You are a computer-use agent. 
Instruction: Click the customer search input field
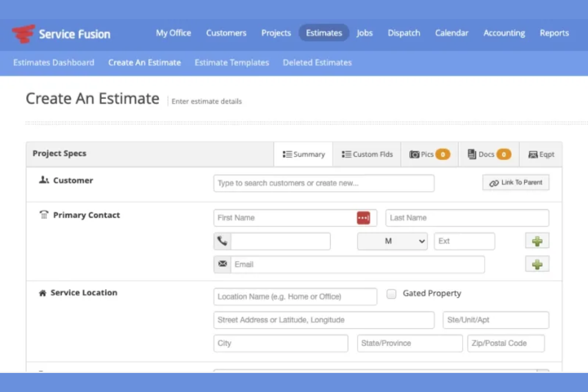point(323,183)
